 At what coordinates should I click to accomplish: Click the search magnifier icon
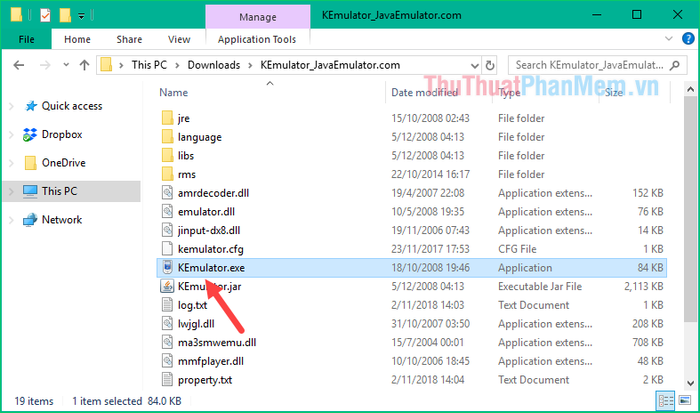[675, 65]
